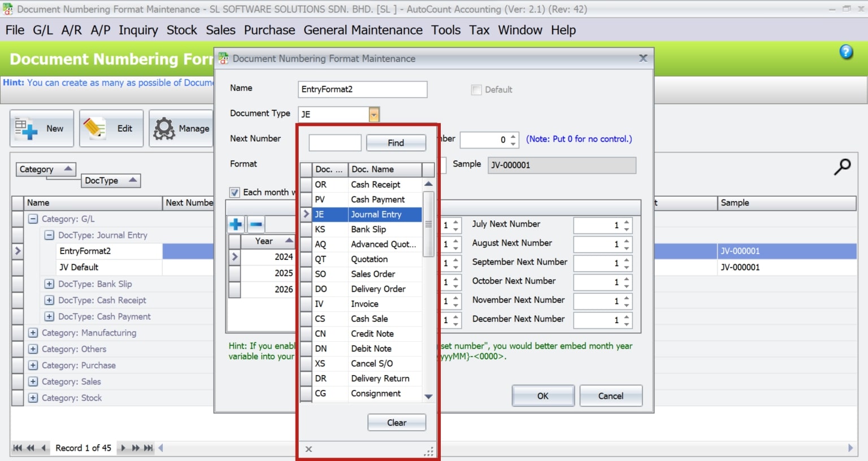Viewport: 868px width, 461px height.
Task: Open the Inquiry menu
Action: [138, 30]
